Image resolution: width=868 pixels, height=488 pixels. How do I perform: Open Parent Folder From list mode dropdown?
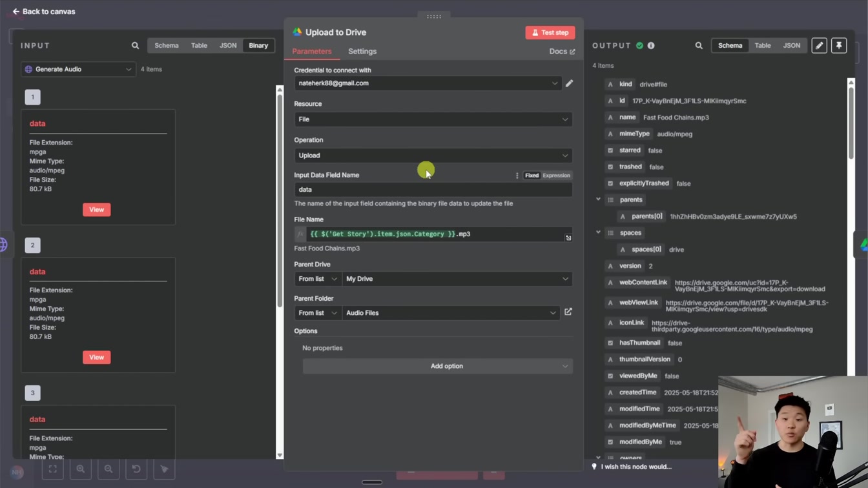click(318, 313)
